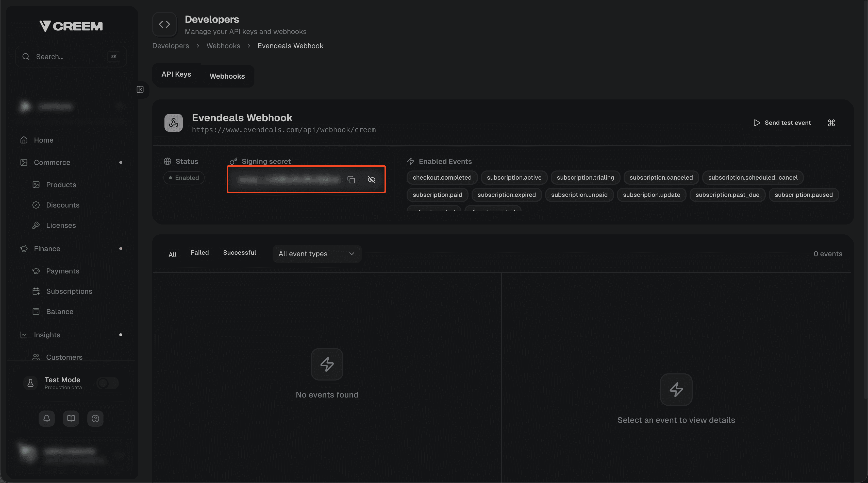Collapse the sidebar with the panel icon
The image size is (868, 483).
(141, 89)
